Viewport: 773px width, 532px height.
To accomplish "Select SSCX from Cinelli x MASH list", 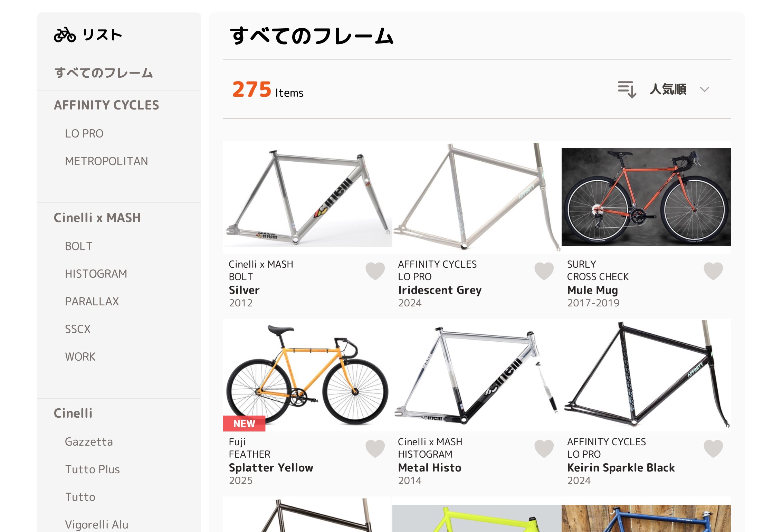I will 78,328.
